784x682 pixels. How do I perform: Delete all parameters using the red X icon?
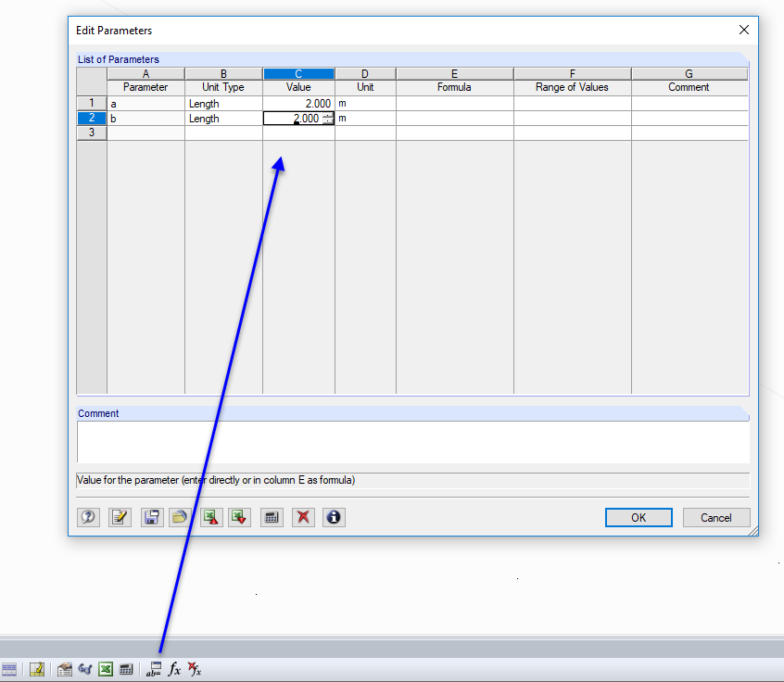[303, 517]
